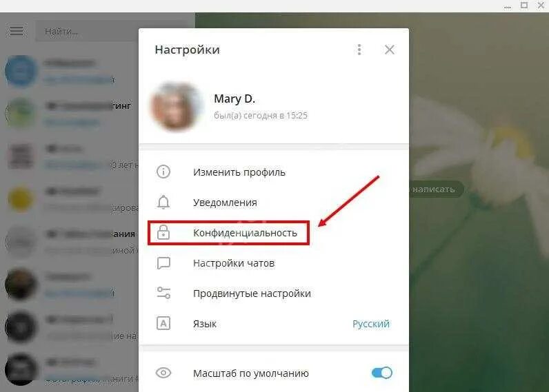Viewport: 549px width, 392px height.
Task: Click the chat bubble icon for Настройки чатов
Action: 163,263
